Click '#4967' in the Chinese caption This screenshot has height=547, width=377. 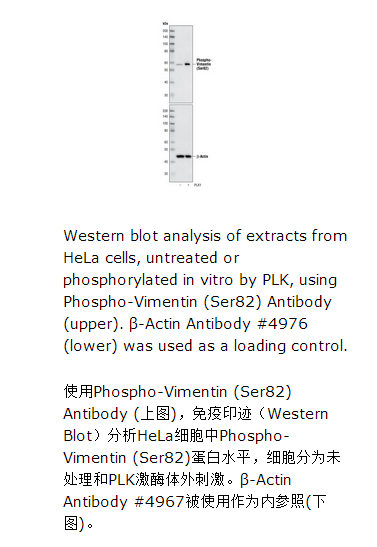159,502
